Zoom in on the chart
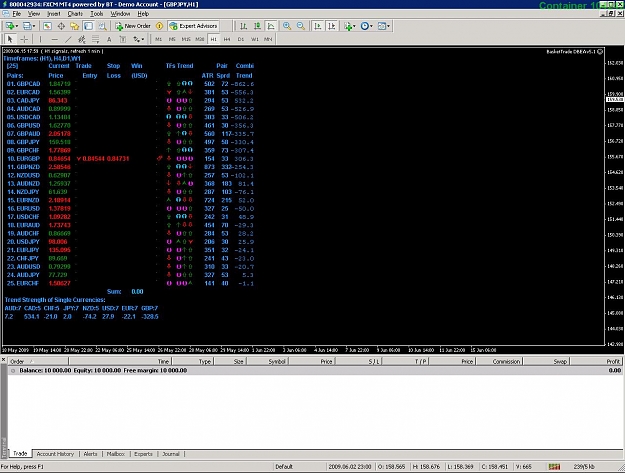The height and width of the screenshot is (473, 625). (x=287, y=26)
